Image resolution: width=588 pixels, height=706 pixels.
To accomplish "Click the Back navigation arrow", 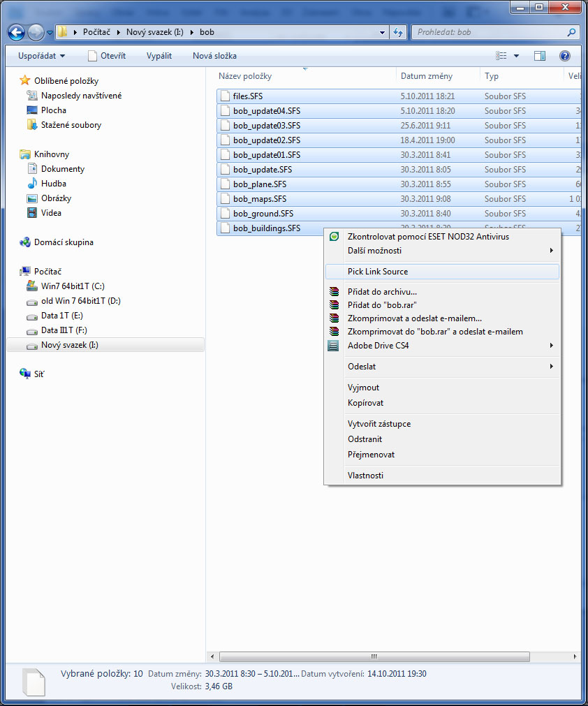I will pyautogui.click(x=16, y=32).
